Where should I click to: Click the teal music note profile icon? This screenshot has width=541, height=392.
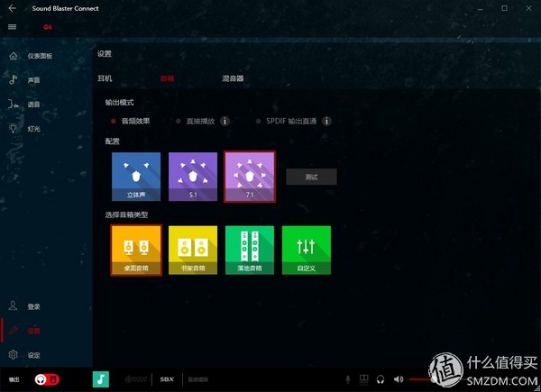pos(101,379)
